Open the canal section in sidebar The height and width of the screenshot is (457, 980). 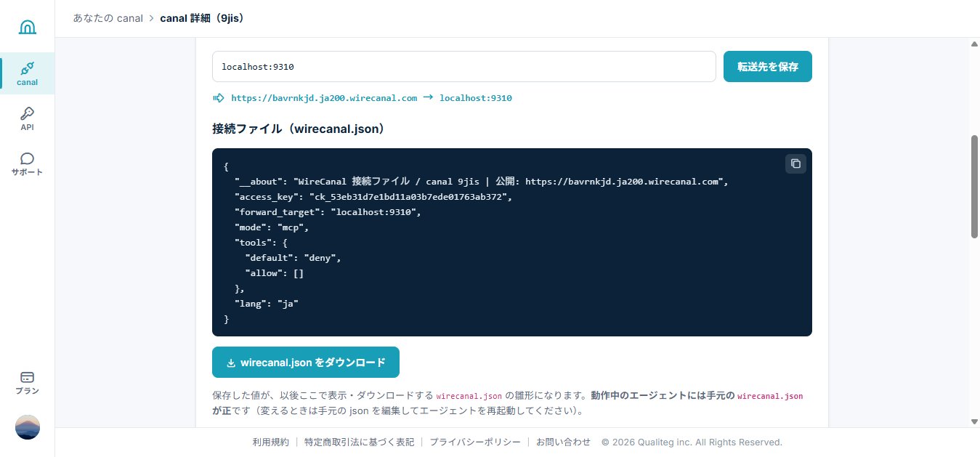[x=28, y=73]
